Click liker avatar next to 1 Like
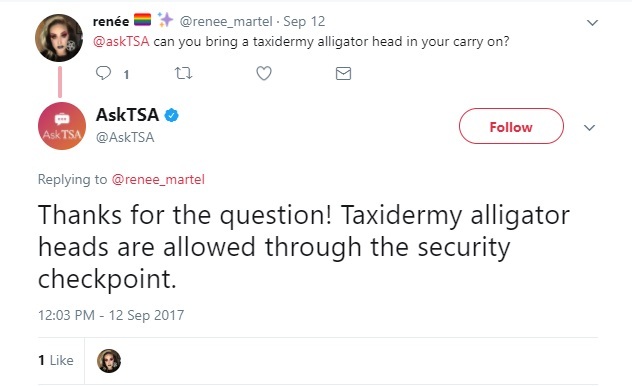This screenshot has width=632, height=386. [x=109, y=361]
